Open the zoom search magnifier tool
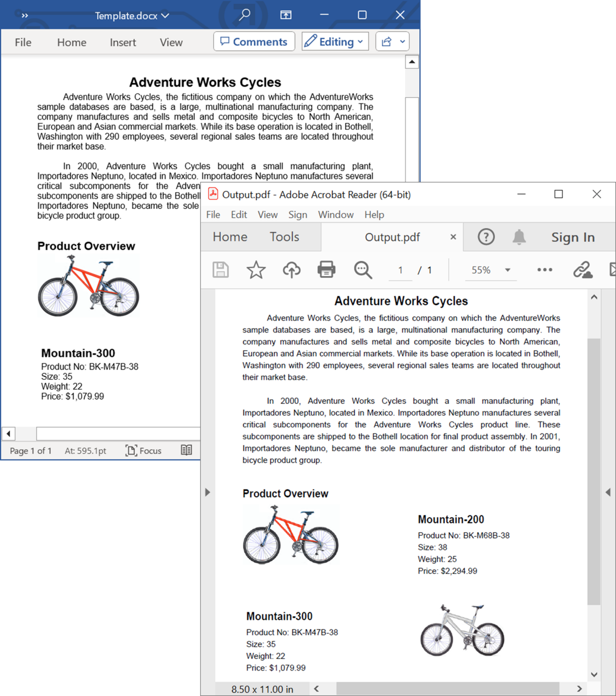This screenshot has width=616, height=696. (x=362, y=270)
